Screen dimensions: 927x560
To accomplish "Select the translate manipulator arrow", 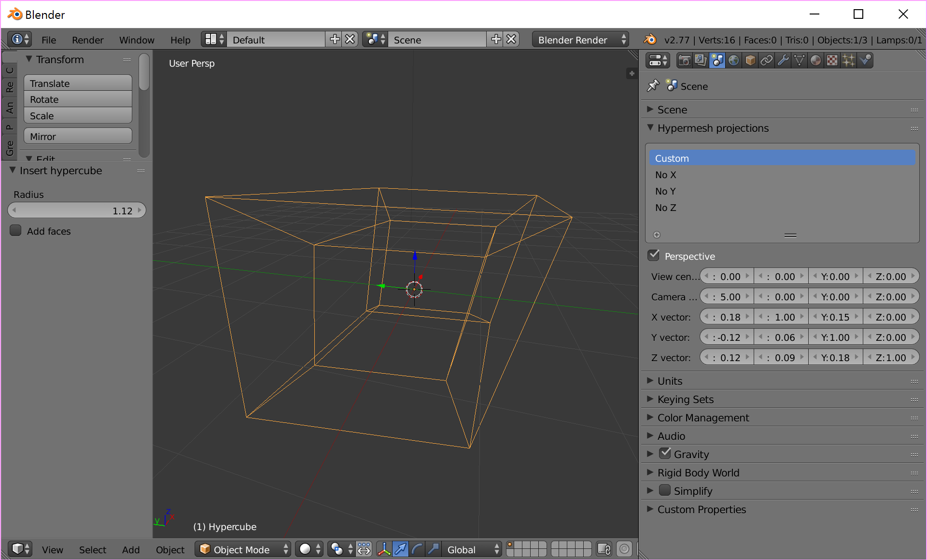I will pos(400,549).
